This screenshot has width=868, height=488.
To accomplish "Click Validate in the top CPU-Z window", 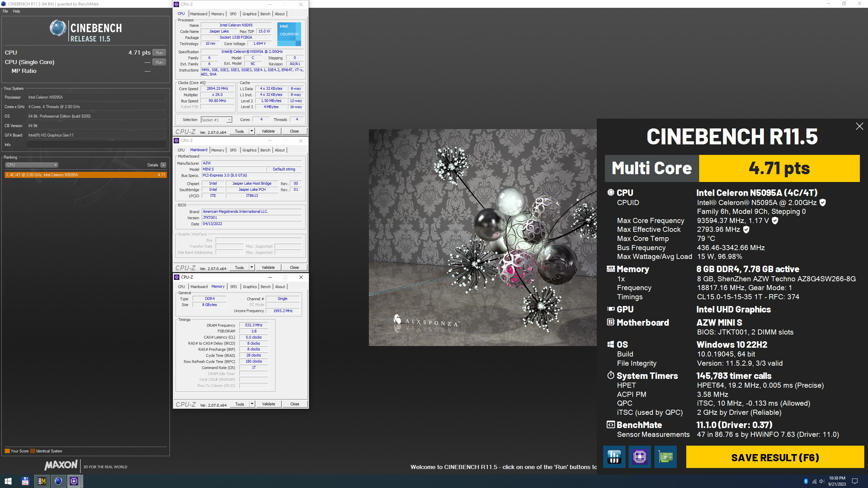I will pos(268,131).
